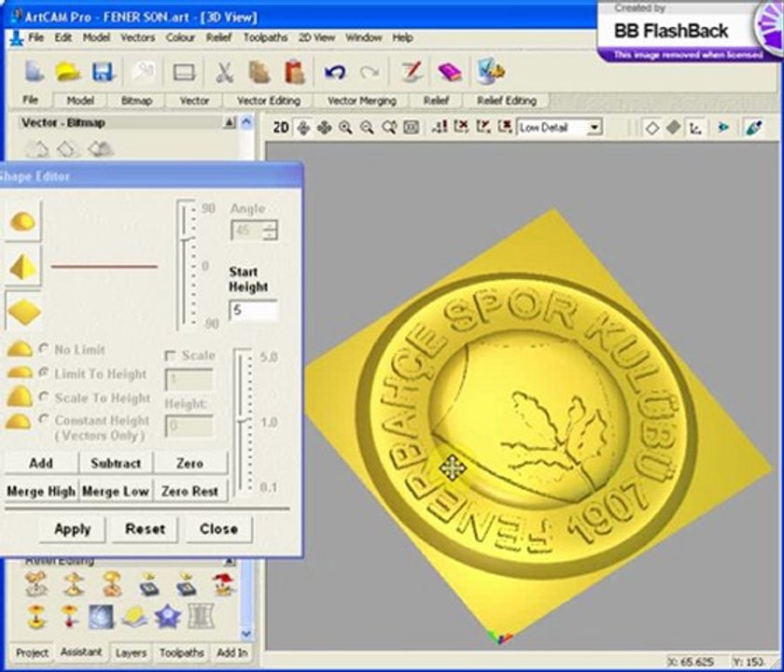Open the Relief menu
Screen dimensions: 784x672
click(218, 37)
